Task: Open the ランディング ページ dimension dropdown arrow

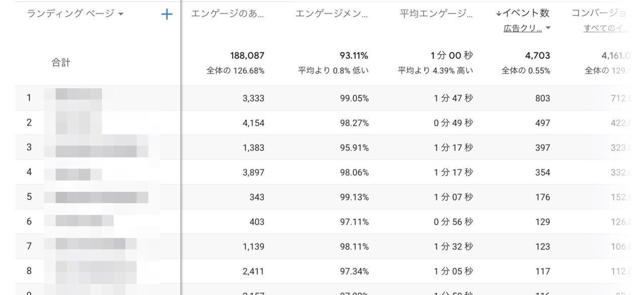Action: point(121,15)
